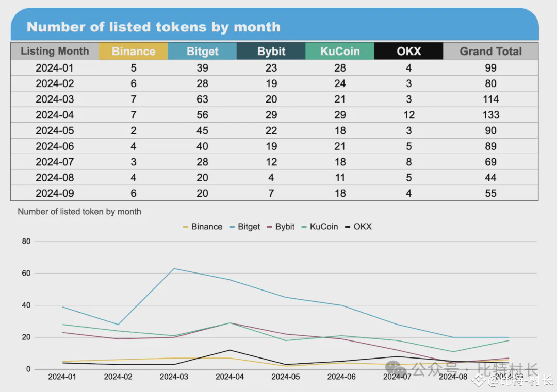
Task: Click the yellow Binance legend color marker
Action: click(186, 227)
